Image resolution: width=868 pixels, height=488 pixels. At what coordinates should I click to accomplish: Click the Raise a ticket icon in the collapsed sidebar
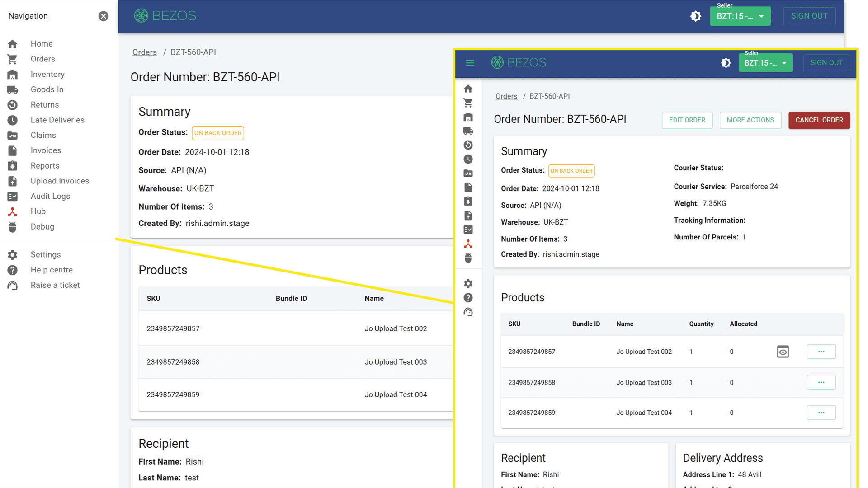click(468, 312)
